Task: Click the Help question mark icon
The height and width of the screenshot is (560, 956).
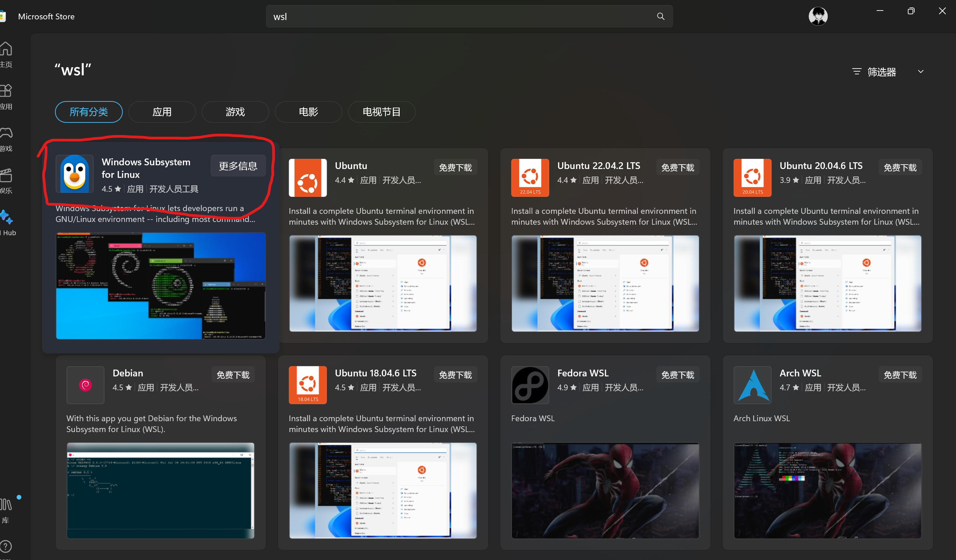Action: (6, 546)
